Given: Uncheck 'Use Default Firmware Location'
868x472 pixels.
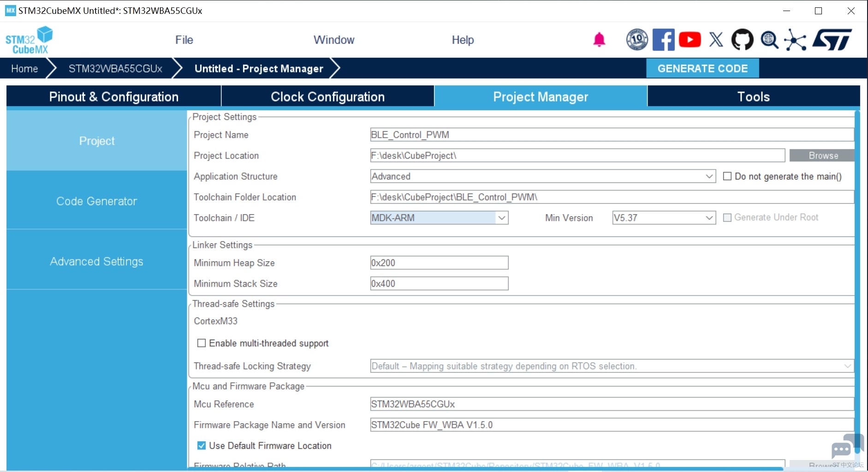Looking at the screenshot, I should 202,446.
